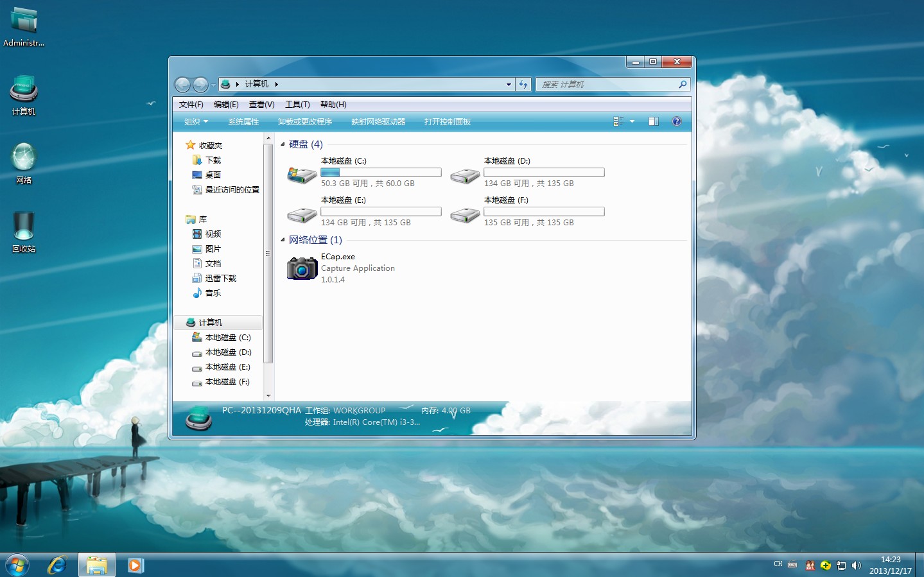Open recent pages dropdown next to Forward
The width and height of the screenshot is (924, 577).
[213, 85]
